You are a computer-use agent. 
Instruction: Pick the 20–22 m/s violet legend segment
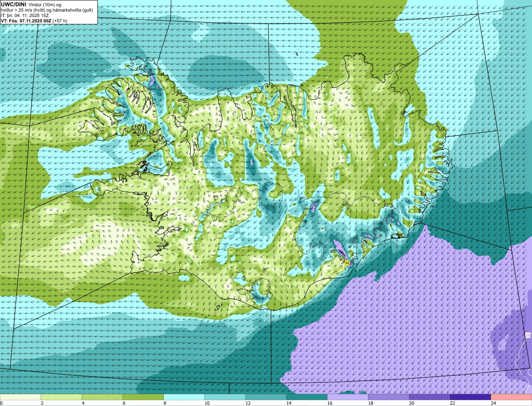pyautogui.click(x=430, y=397)
